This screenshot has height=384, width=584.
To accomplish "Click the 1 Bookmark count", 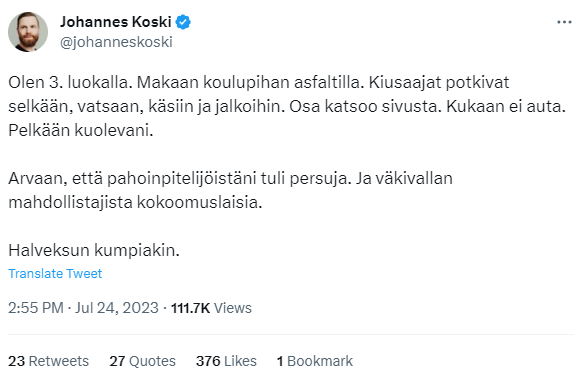I will point(315,361).
